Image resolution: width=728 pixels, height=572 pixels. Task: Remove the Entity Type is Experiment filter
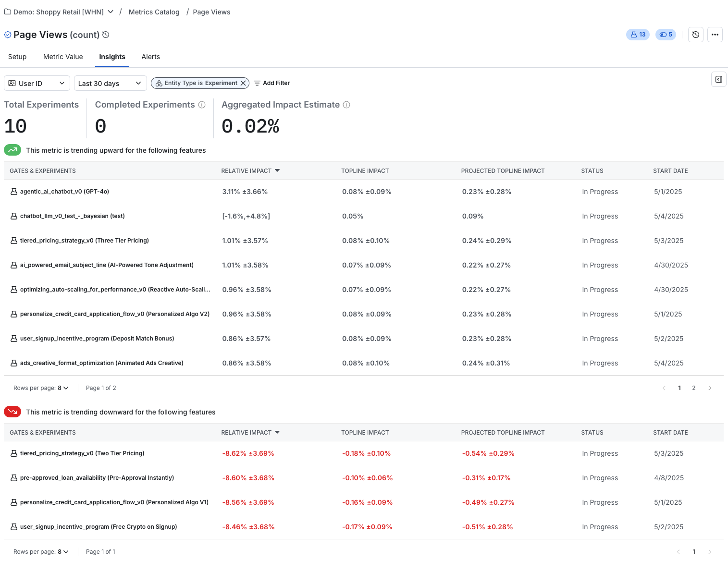(244, 83)
